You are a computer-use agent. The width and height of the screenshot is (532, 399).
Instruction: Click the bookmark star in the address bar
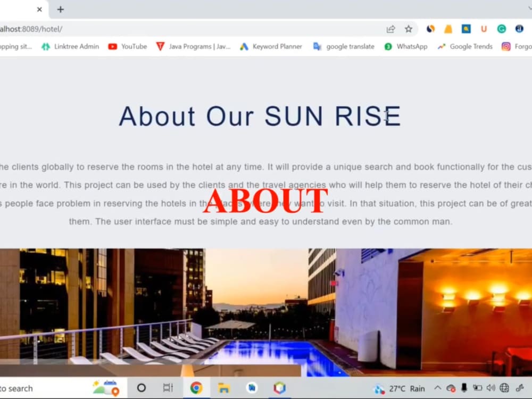pyautogui.click(x=409, y=29)
